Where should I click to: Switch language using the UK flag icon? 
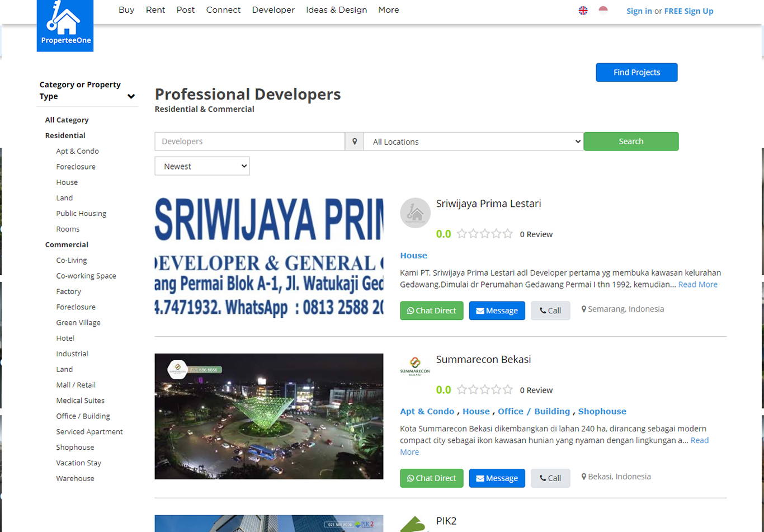pyautogui.click(x=583, y=11)
